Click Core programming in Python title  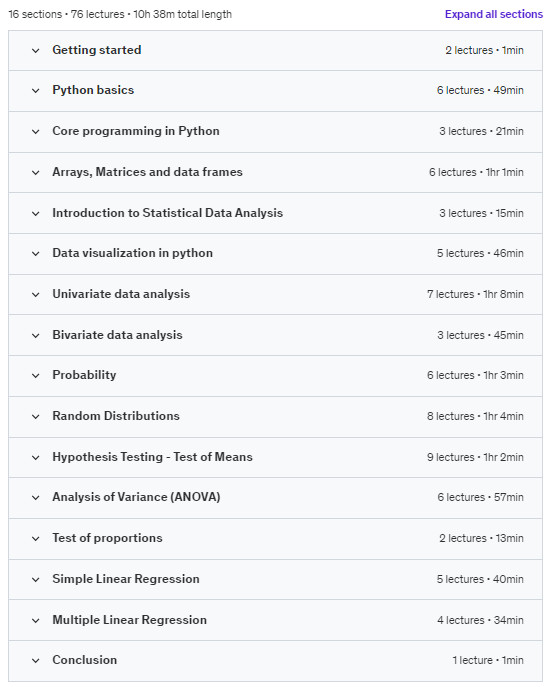point(136,131)
